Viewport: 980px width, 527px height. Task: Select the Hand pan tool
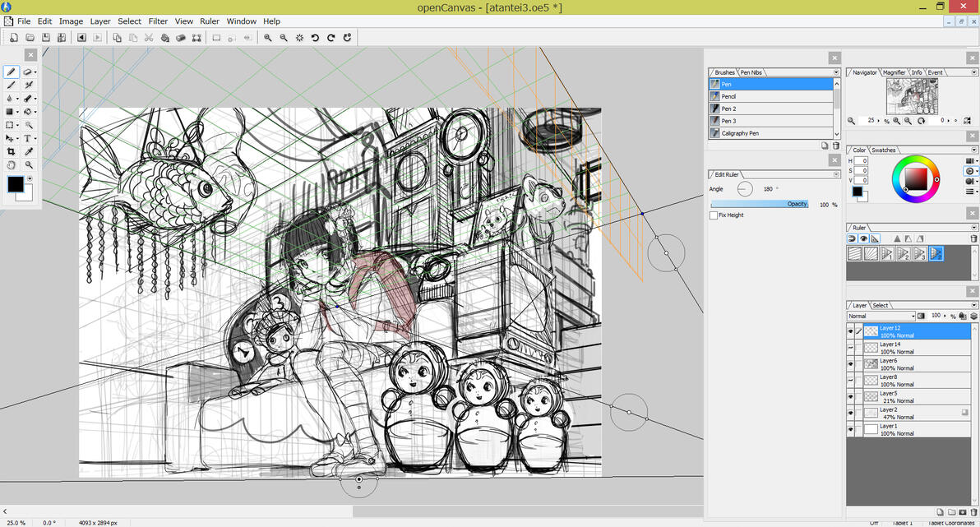click(11, 165)
